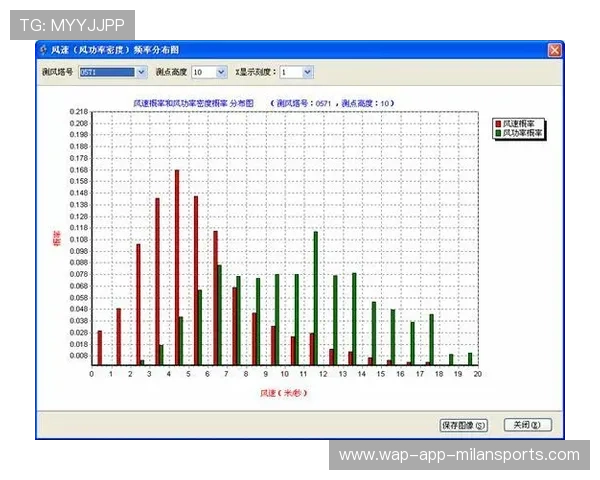This screenshot has width=600, height=480.
Task: Click the first red bar near wind speed 0.5
Action: click(x=100, y=348)
